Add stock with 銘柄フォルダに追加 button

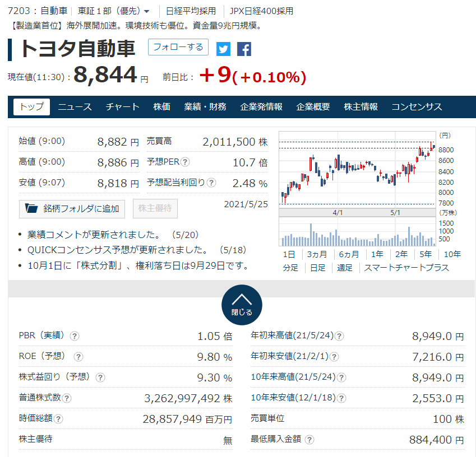click(x=72, y=209)
